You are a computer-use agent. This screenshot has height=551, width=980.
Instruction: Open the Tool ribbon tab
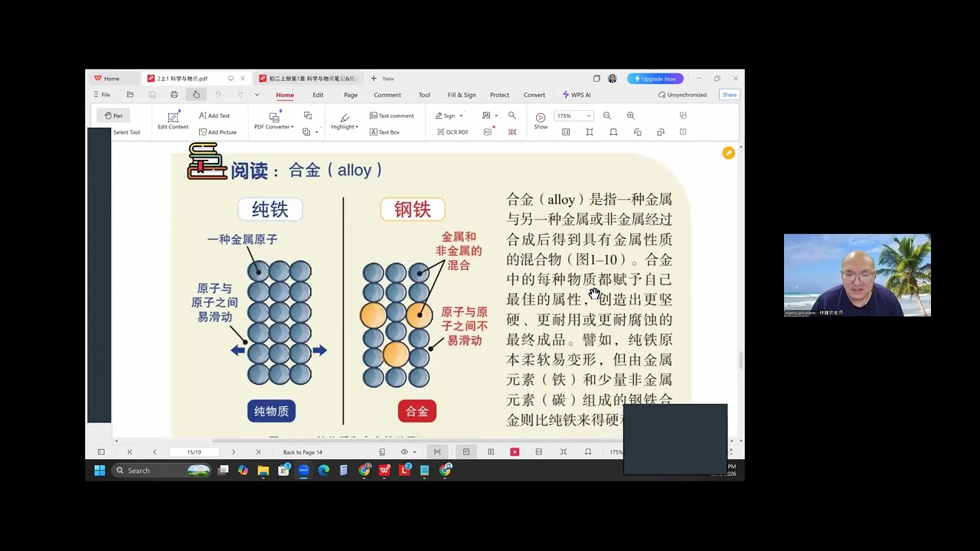click(x=424, y=95)
